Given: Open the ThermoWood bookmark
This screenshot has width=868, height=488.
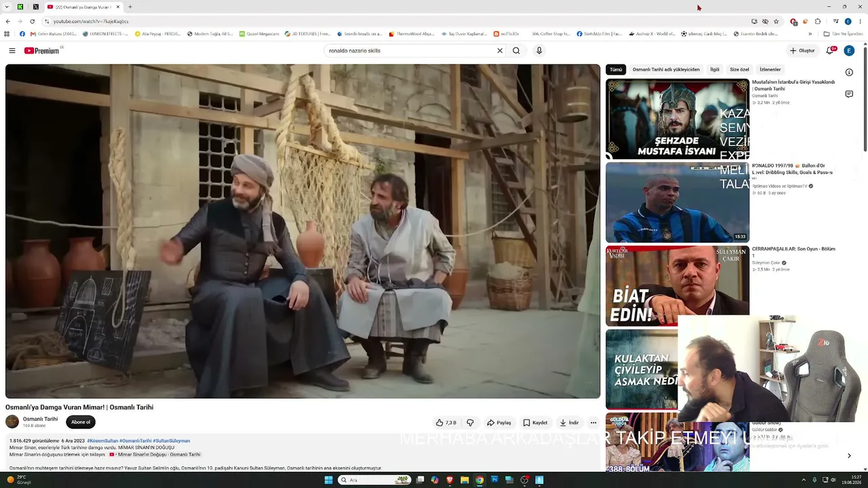Looking at the screenshot, I should (x=412, y=34).
